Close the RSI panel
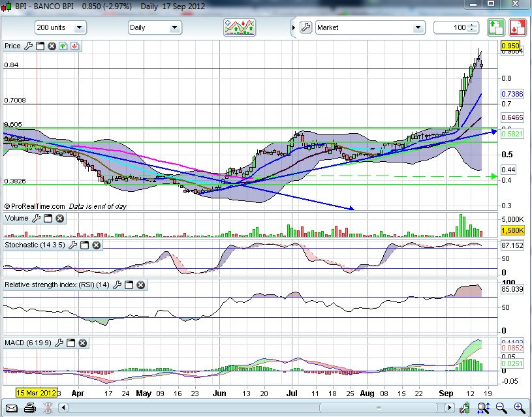 (x=141, y=285)
